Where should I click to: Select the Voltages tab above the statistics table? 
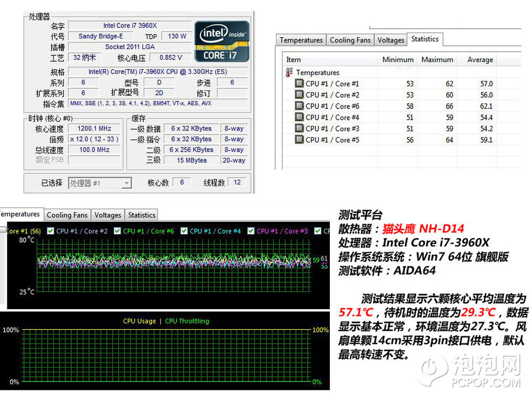click(391, 40)
